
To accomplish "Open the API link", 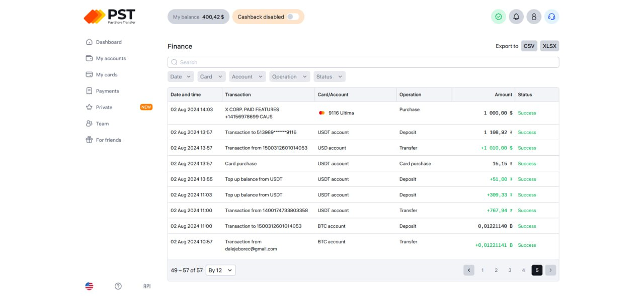I will click(x=147, y=286).
